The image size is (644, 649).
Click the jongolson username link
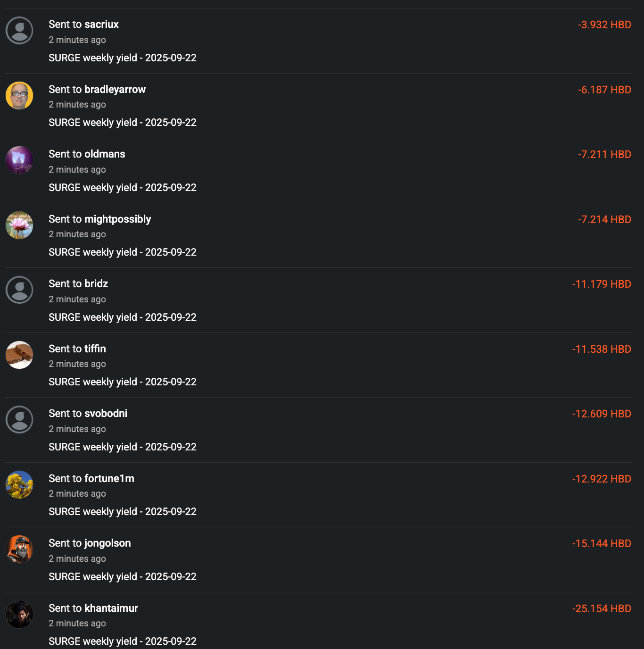click(107, 543)
